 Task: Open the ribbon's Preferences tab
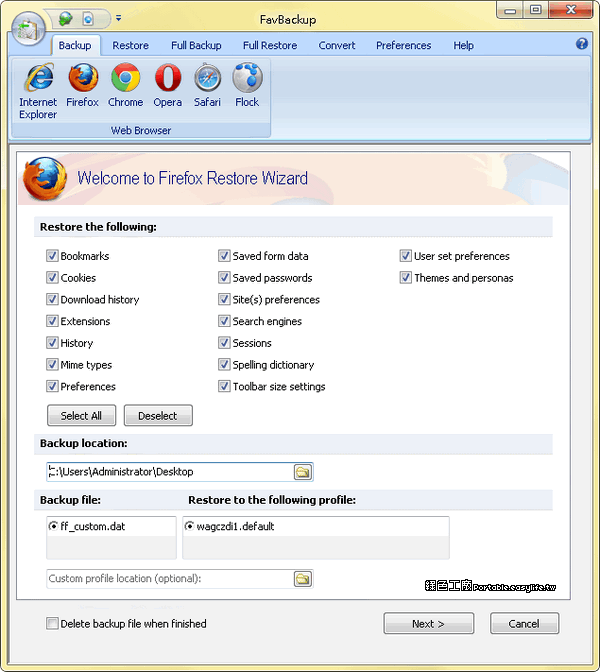[404, 45]
